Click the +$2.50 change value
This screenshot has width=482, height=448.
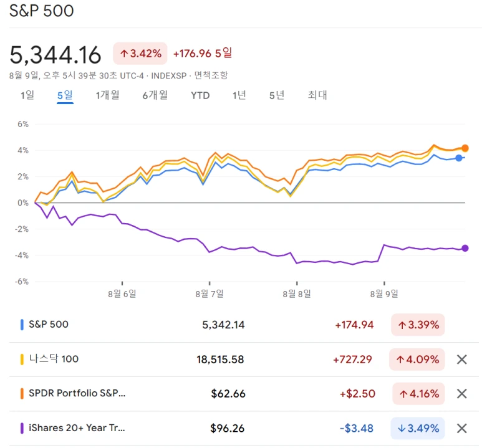tap(357, 394)
